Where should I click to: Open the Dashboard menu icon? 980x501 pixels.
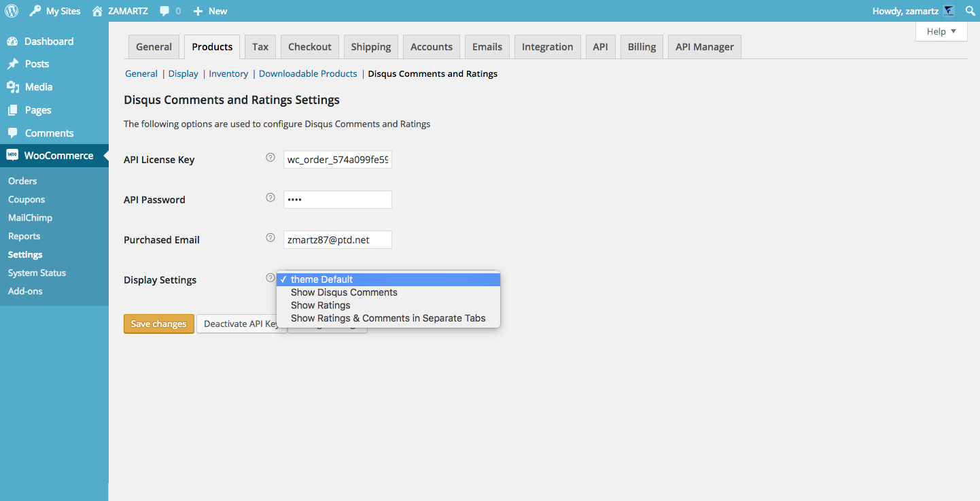(12, 41)
